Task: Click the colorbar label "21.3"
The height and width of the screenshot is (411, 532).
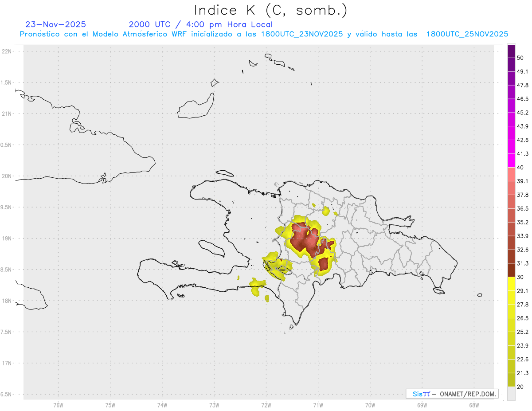Action: 523,373
